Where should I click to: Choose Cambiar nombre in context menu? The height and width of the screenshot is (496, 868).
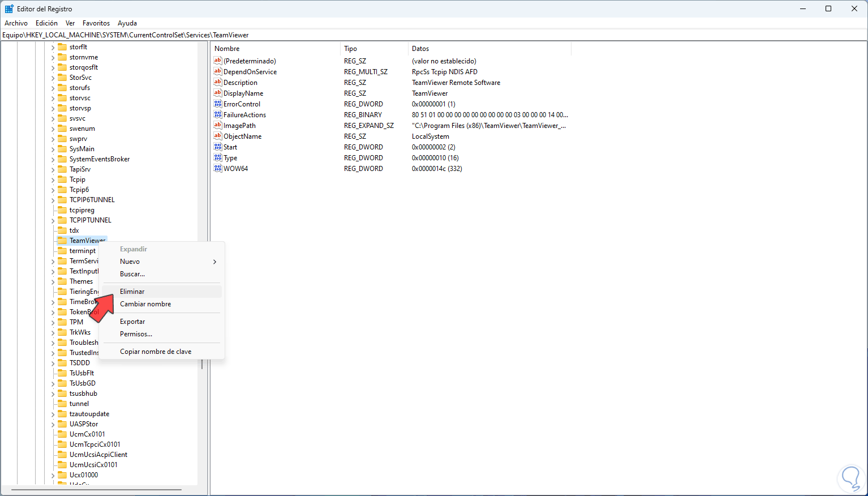(x=162, y=304)
